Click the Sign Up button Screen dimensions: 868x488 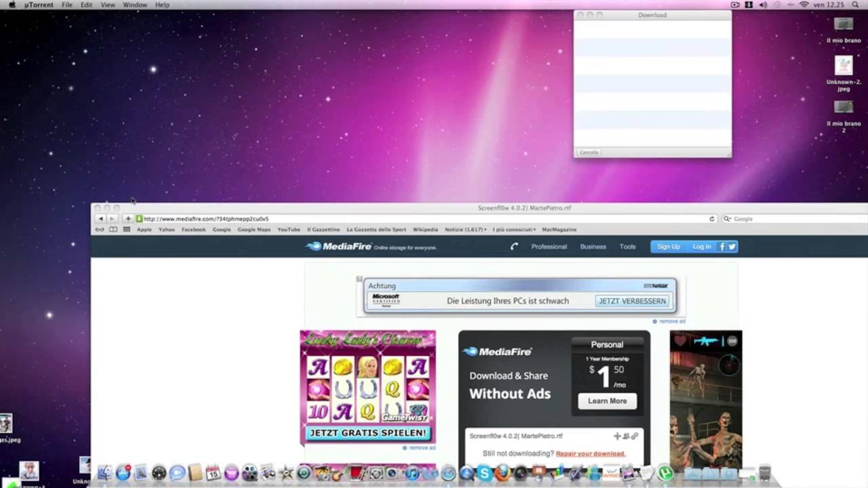(668, 247)
